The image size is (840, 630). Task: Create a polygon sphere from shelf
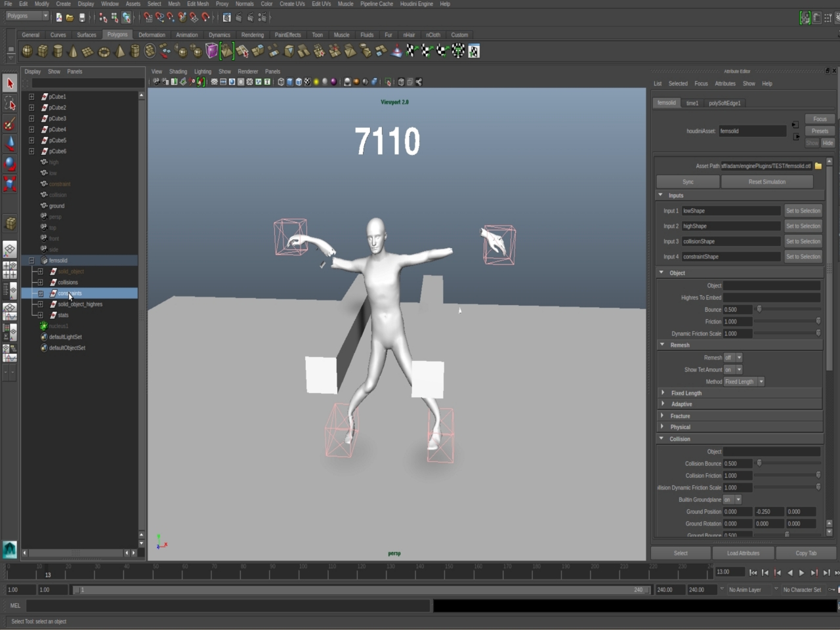pyautogui.click(x=27, y=51)
